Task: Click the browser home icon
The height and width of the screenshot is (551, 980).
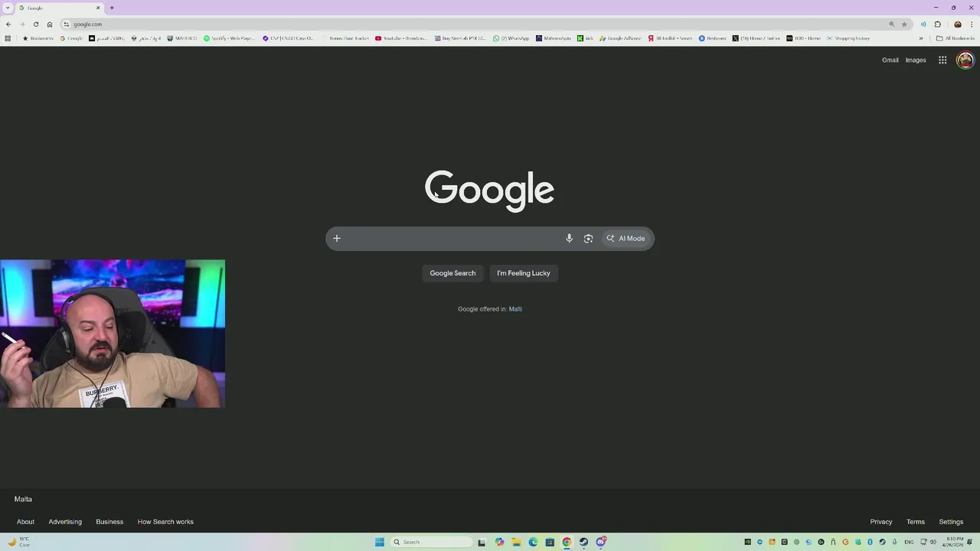Action: coord(50,24)
